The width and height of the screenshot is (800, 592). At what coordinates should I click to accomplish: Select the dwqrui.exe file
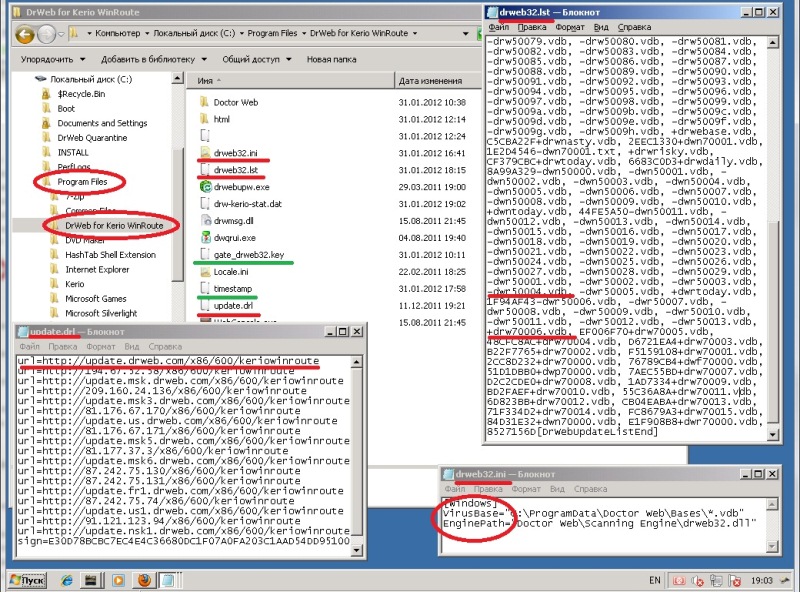[235, 238]
